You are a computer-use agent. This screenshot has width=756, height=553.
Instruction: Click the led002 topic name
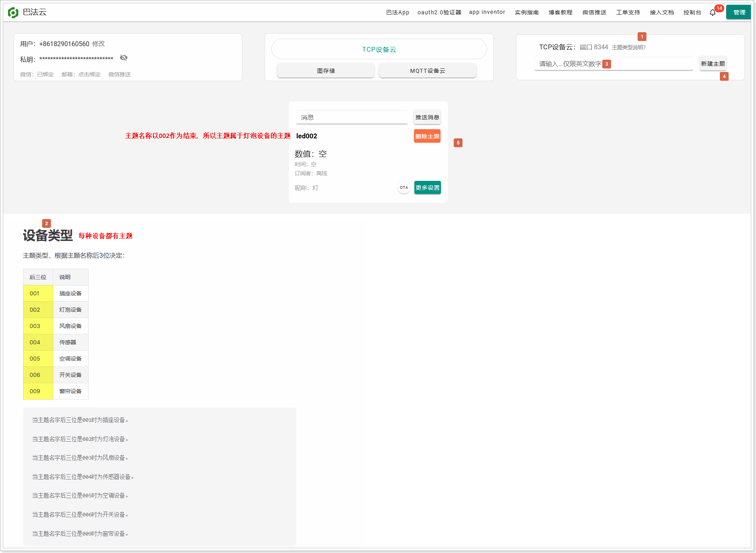point(307,136)
